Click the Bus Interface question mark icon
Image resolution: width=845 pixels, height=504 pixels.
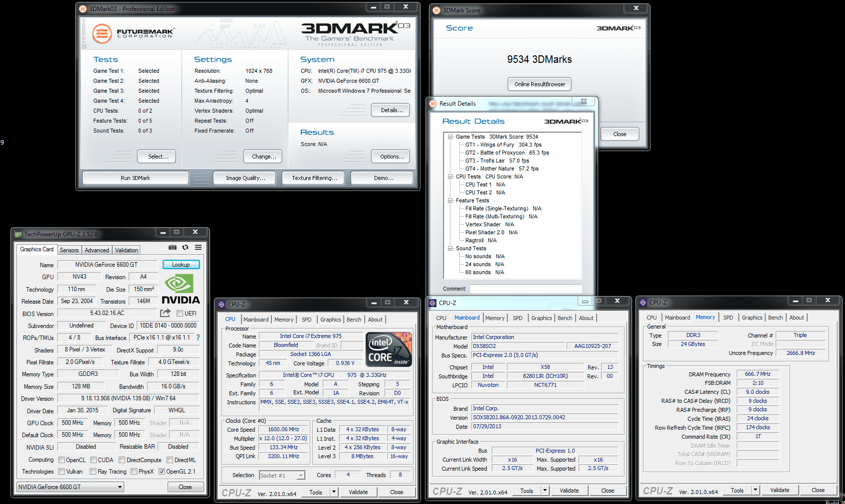coord(198,337)
